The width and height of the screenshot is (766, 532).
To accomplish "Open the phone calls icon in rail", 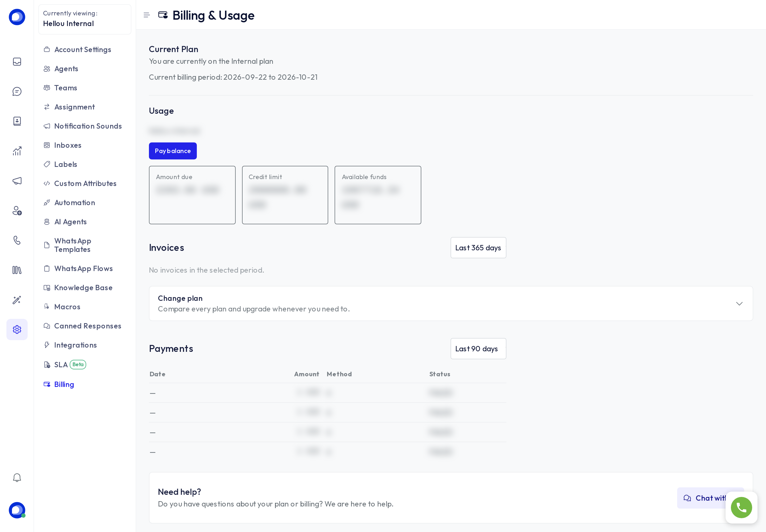I will pyautogui.click(x=17, y=240).
